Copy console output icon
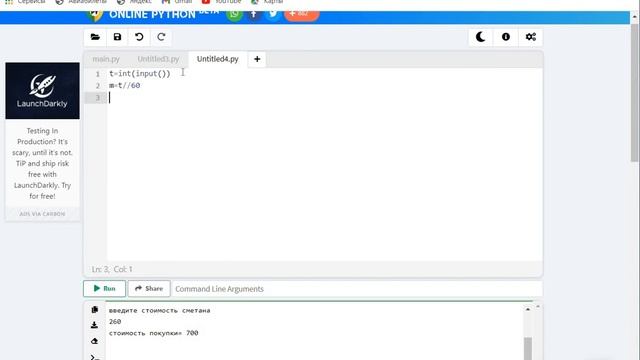This screenshot has height=360, width=640. pos(95,309)
